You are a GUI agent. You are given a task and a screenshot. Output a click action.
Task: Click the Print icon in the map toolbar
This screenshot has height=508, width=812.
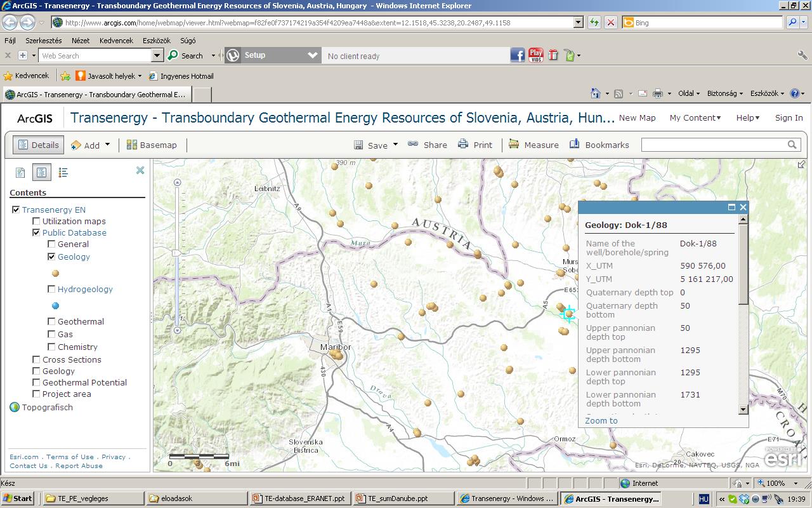click(463, 144)
